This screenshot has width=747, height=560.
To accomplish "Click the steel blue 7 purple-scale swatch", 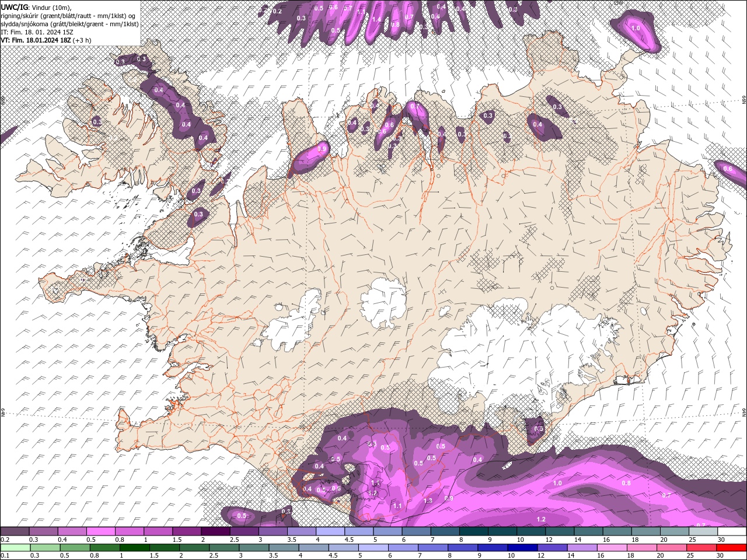I will pos(444,531).
